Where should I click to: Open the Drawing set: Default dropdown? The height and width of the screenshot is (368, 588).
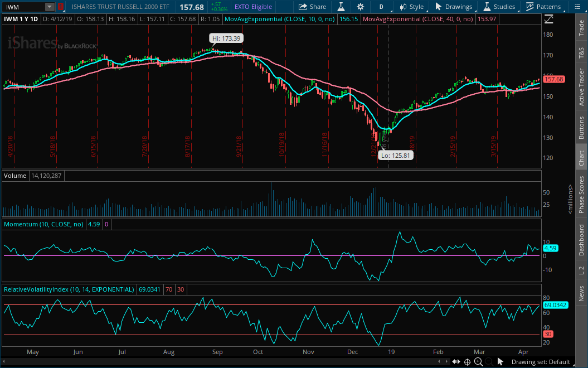tap(543, 362)
